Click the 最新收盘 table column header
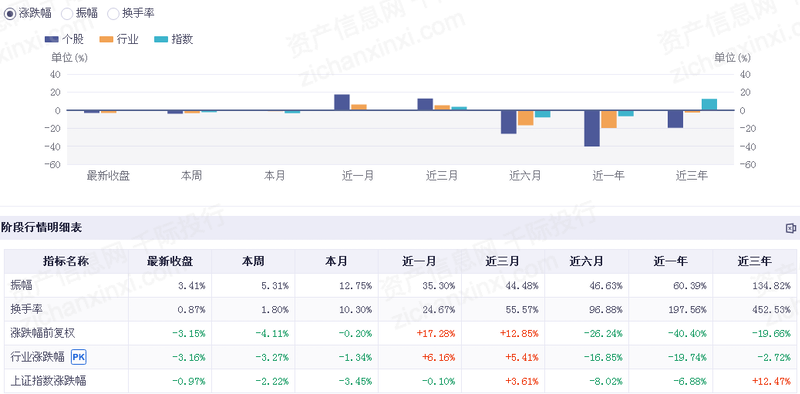The width and height of the screenshot is (800, 394). click(x=170, y=261)
